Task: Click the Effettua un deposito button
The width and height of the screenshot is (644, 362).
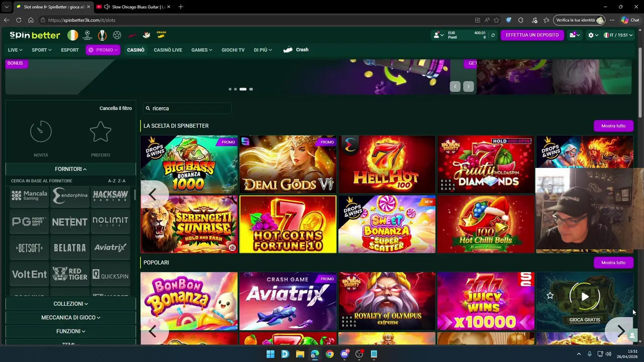Action: (x=532, y=35)
